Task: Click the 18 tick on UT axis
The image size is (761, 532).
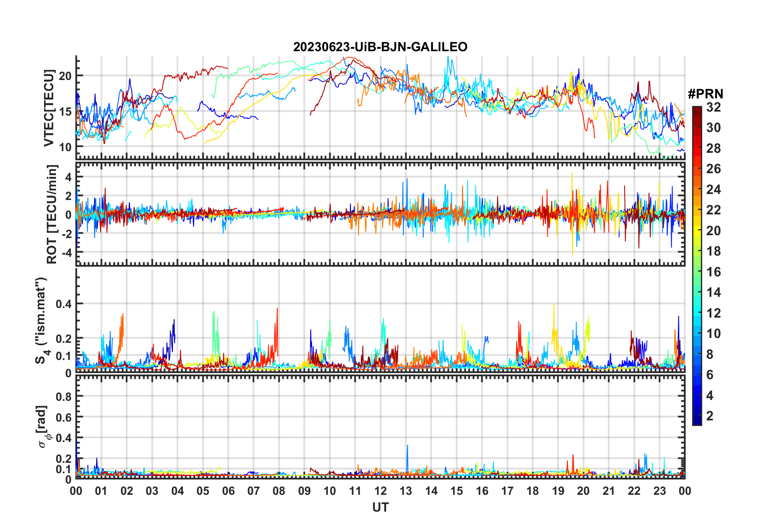Action: (x=533, y=491)
